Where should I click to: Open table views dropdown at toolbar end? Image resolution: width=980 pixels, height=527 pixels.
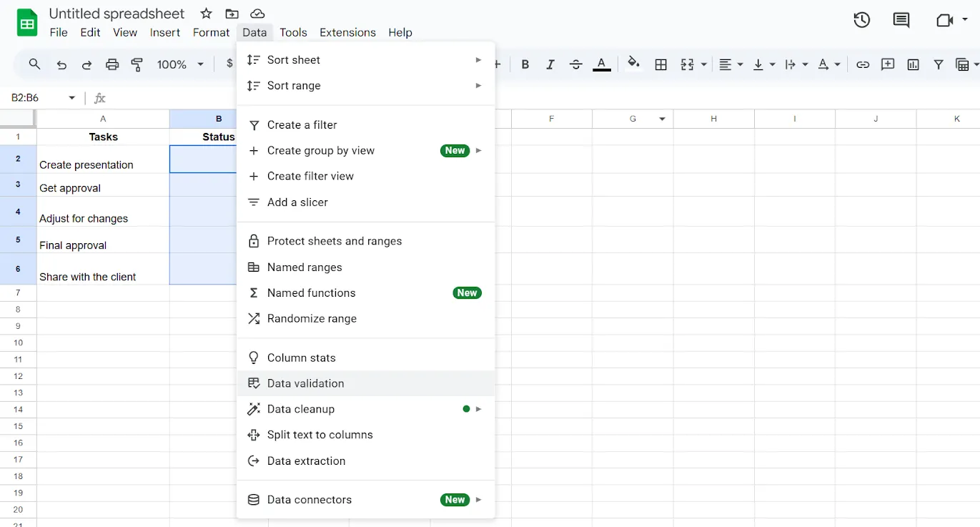(x=967, y=64)
